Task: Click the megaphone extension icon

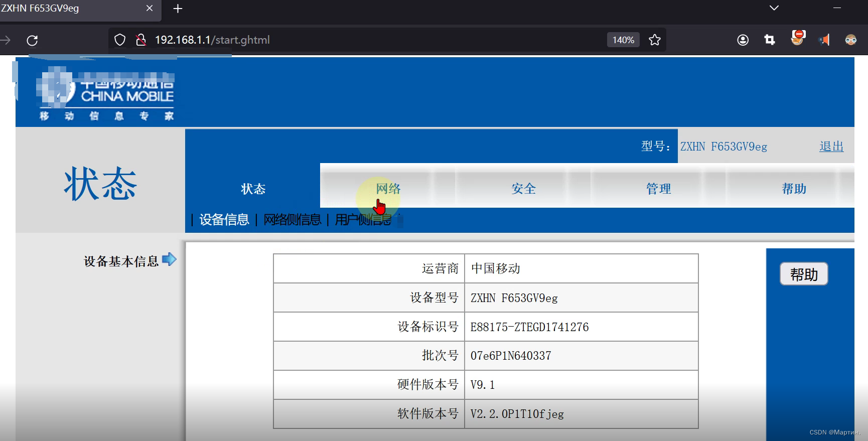Action: [x=824, y=40]
